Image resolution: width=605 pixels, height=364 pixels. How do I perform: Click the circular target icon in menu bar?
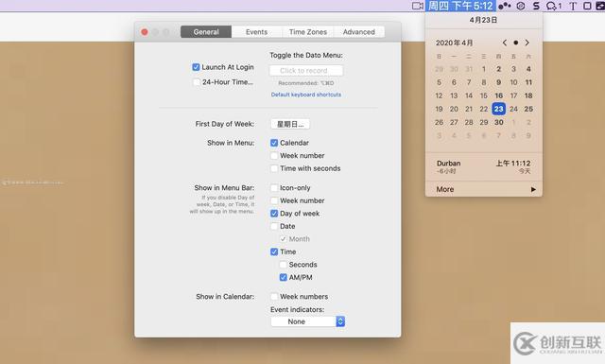(x=521, y=6)
